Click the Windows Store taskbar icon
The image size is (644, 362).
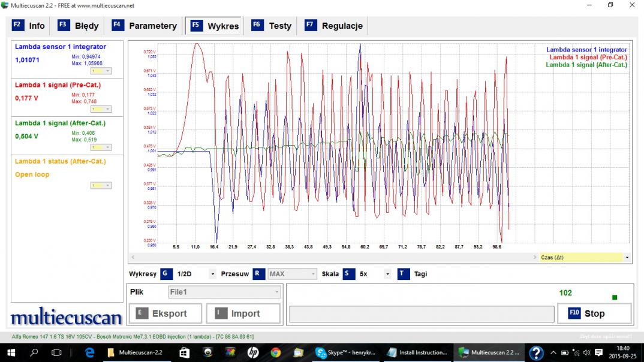[185, 352]
